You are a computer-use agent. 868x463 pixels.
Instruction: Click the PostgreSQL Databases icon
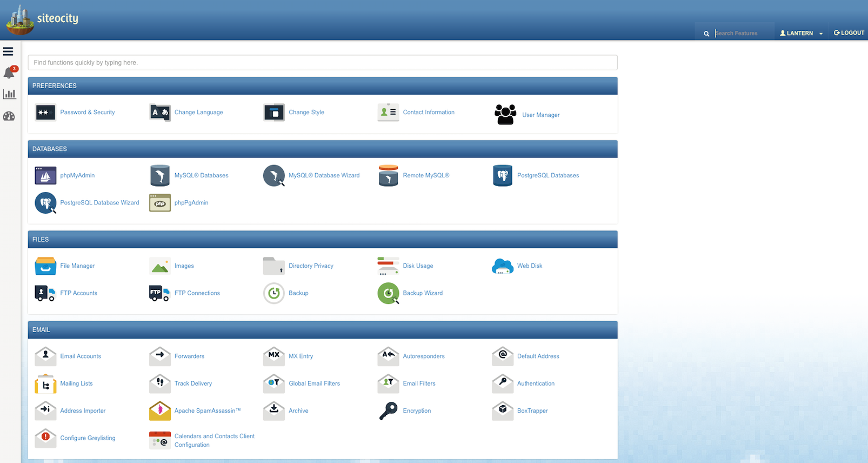click(x=503, y=175)
